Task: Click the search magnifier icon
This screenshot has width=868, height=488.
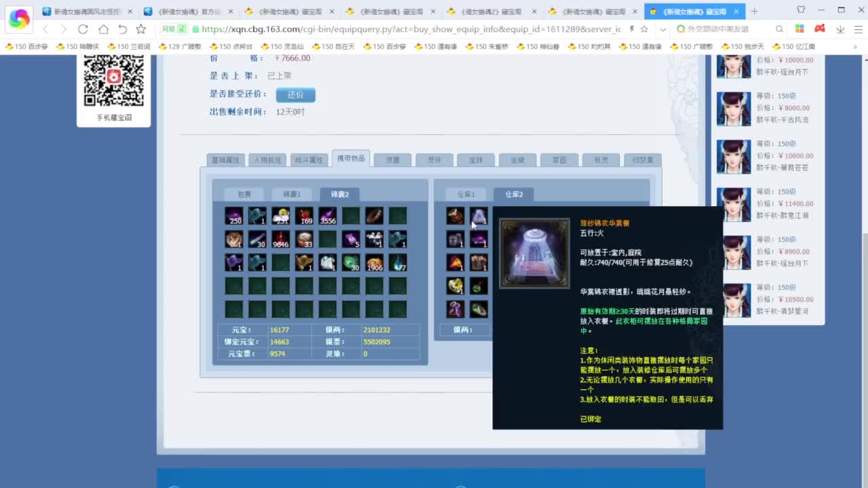Action: click(779, 29)
